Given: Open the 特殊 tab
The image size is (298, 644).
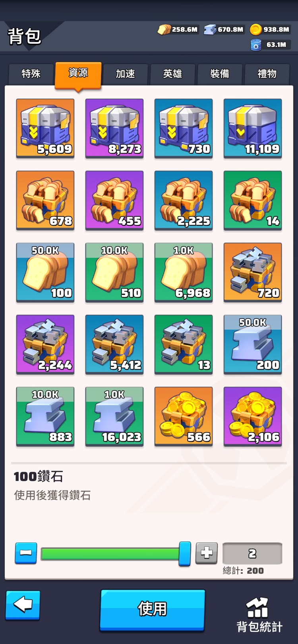Looking at the screenshot, I should click(31, 74).
